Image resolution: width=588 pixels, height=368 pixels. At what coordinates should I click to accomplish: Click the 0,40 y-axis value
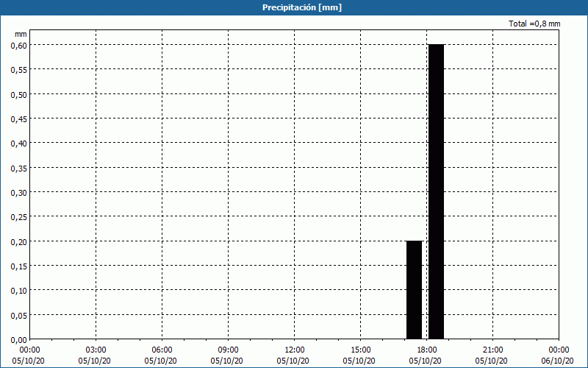click(19, 144)
